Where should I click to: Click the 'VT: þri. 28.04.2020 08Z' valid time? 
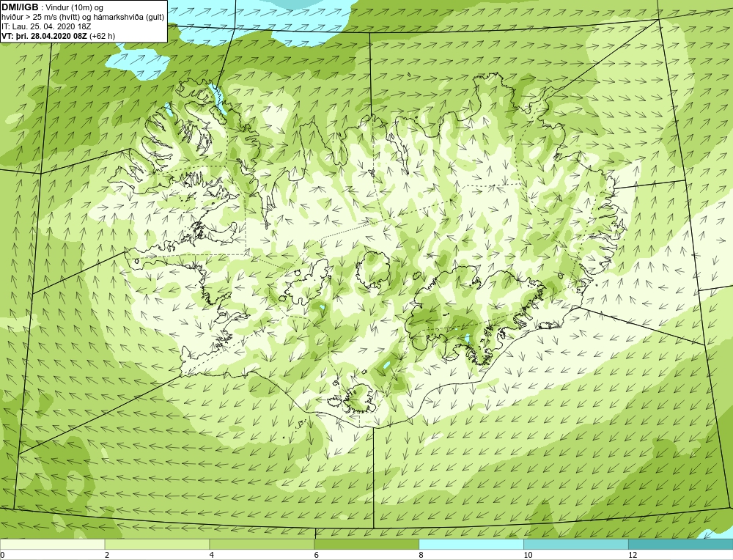(45, 35)
